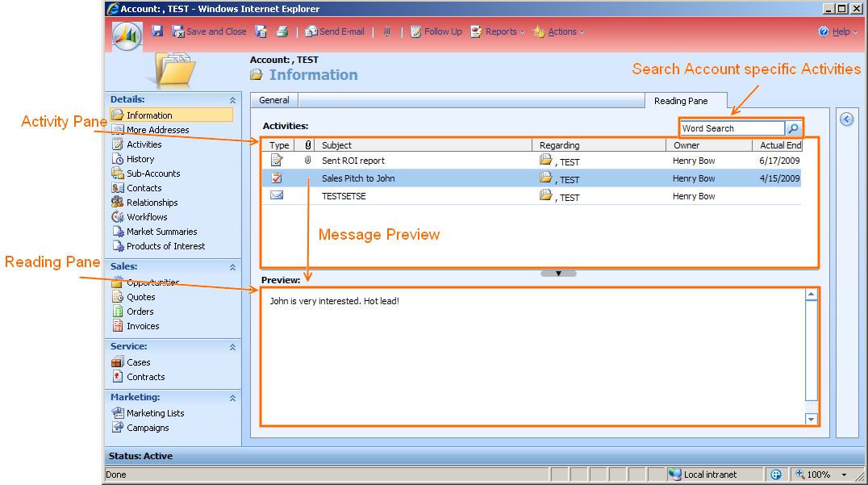Image resolution: width=868 pixels, height=485 pixels.
Task: Collapse the Service section
Action: coord(232,347)
